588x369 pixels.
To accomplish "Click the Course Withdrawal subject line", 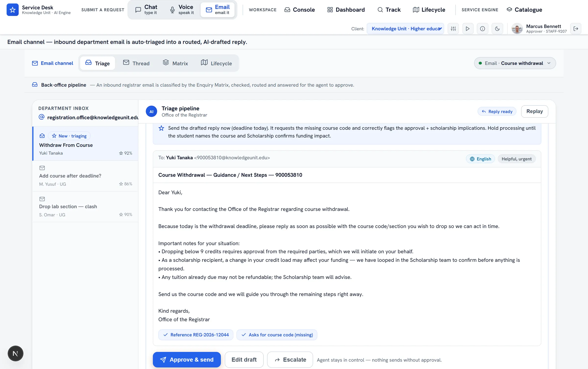I will [230, 175].
